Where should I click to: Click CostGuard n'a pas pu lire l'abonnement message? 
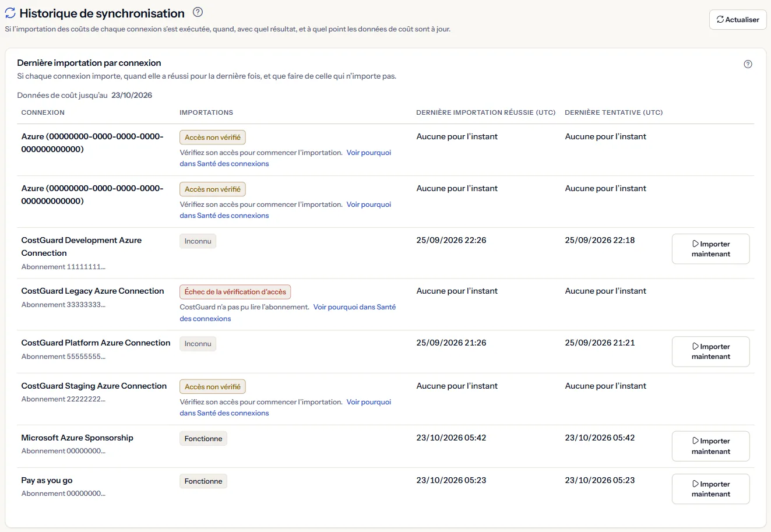[x=244, y=307]
